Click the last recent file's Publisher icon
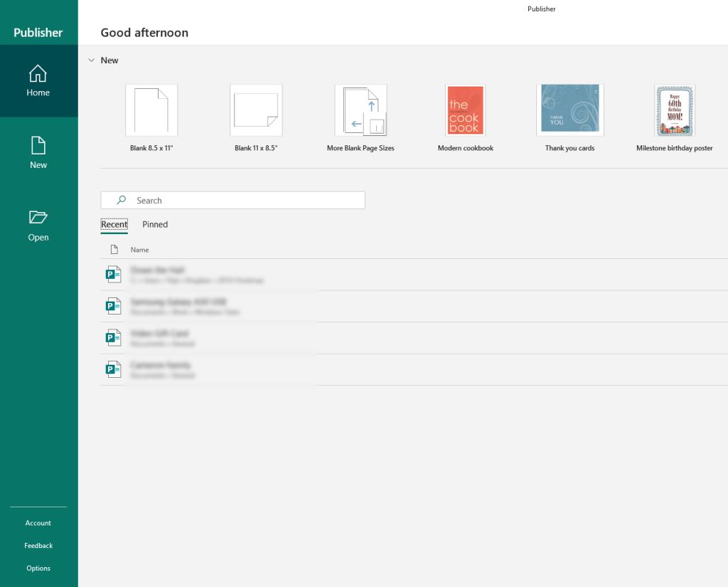The image size is (728, 587). click(113, 369)
